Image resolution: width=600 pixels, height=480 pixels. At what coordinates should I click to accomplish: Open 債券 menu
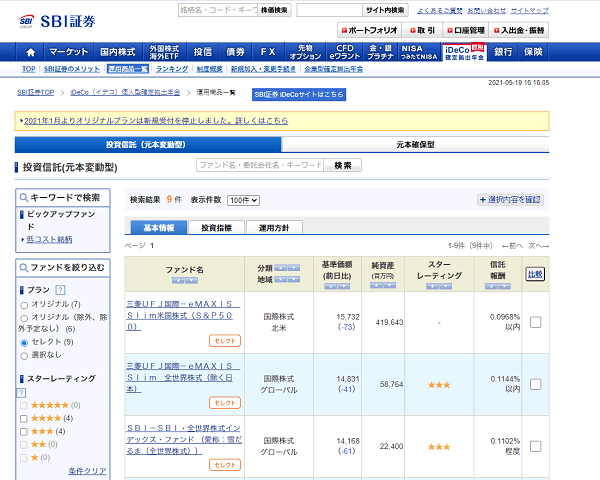pyautogui.click(x=235, y=52)
